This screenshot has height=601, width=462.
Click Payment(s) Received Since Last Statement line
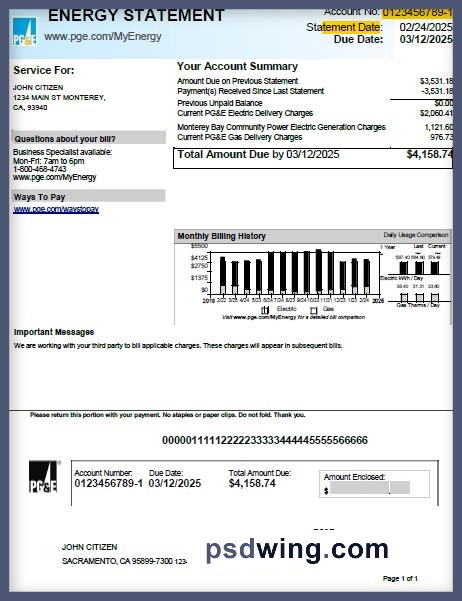click(250, 91)
